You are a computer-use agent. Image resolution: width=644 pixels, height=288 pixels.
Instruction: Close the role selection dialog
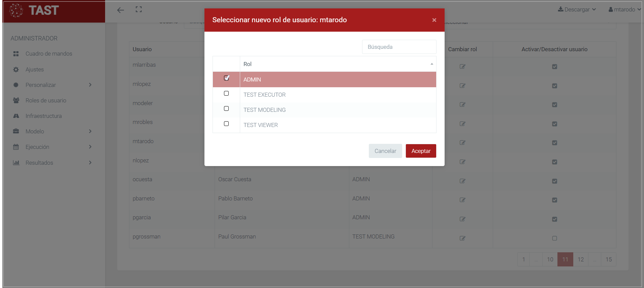point(434,20)
